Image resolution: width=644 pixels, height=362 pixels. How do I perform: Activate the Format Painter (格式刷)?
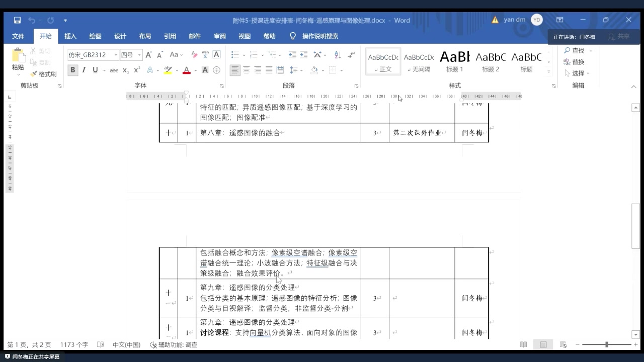tap(44, 74)
